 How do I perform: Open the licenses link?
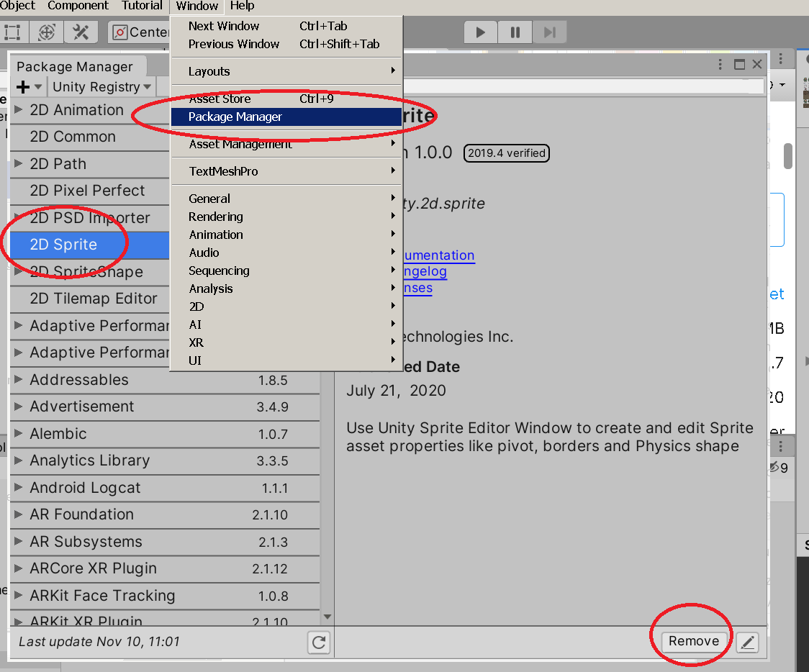417,288
